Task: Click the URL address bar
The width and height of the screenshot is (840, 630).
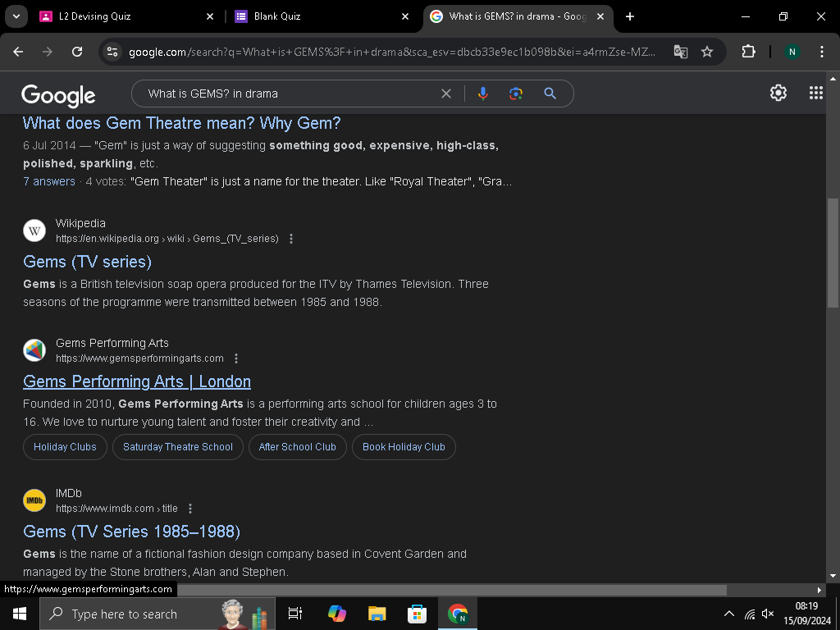Action: click(391, 52)
